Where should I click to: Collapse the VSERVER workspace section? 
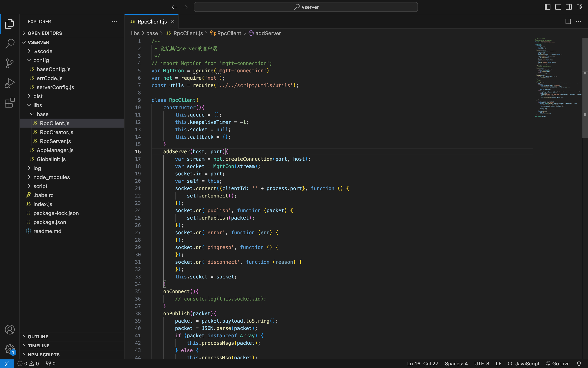pos(72,42)
